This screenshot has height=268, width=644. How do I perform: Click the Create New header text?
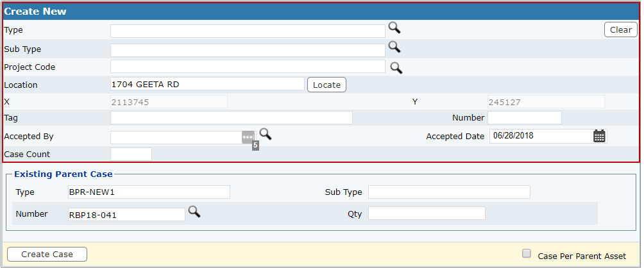[35, 12]
